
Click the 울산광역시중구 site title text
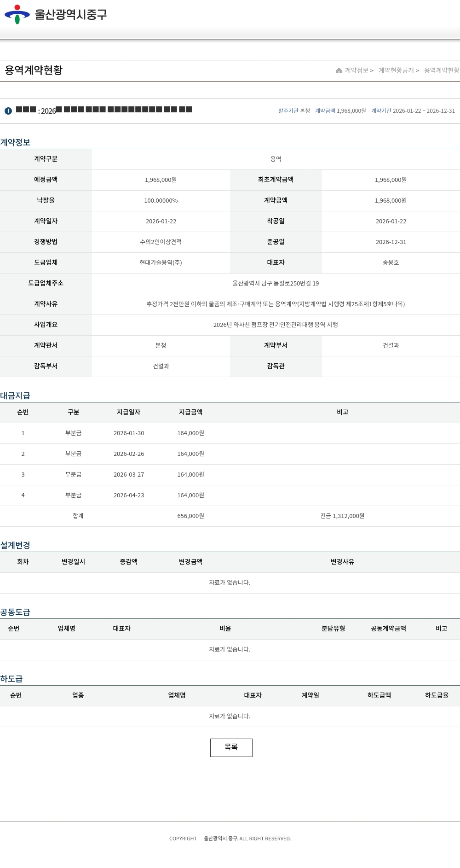click(71, 14)
